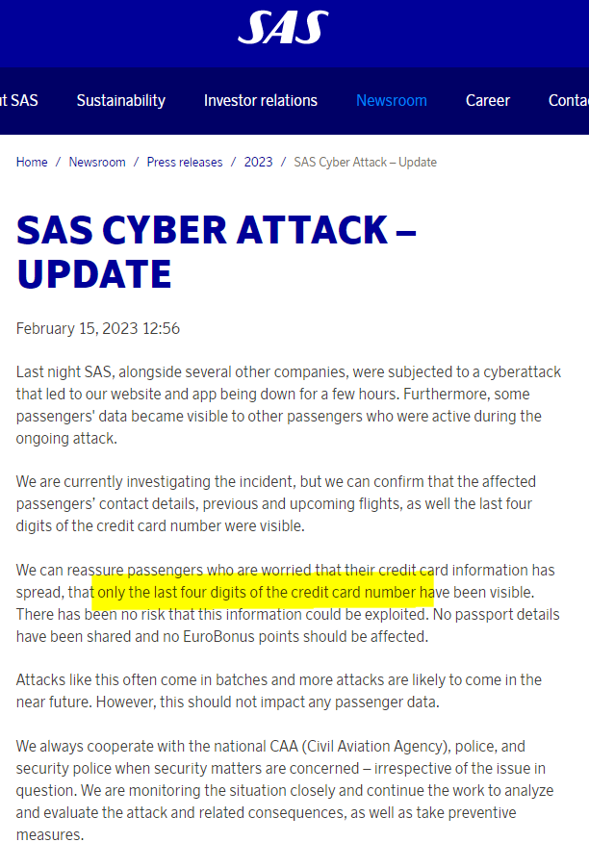Click the SAS logo in header
589x868 pixels.
(283, 28)
